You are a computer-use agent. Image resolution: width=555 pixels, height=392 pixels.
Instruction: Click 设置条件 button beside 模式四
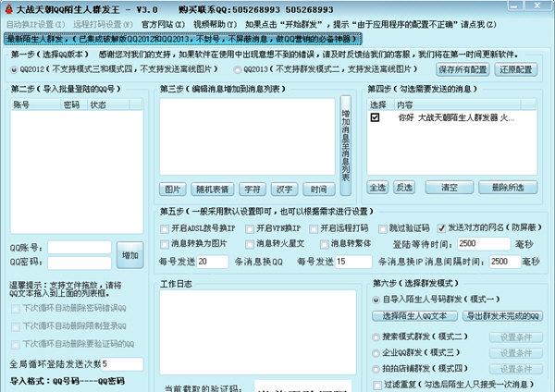(x=516, y=369)
